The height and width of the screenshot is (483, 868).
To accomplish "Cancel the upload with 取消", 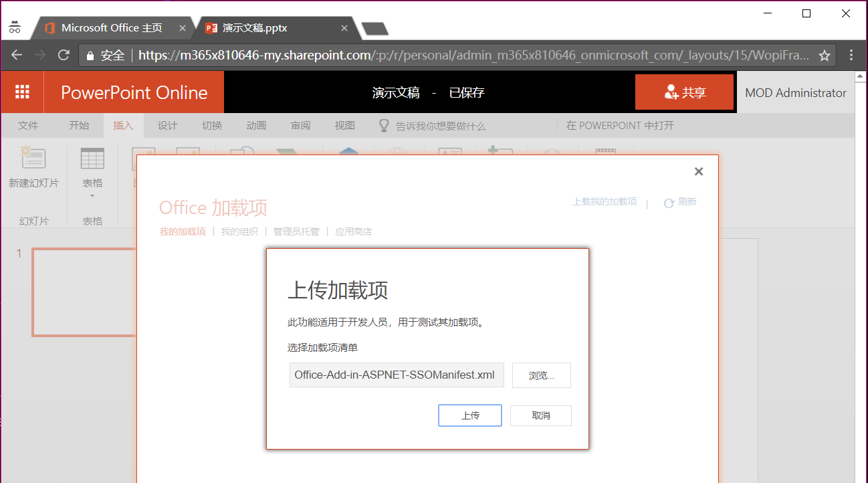I will click(x=540, y=415).
